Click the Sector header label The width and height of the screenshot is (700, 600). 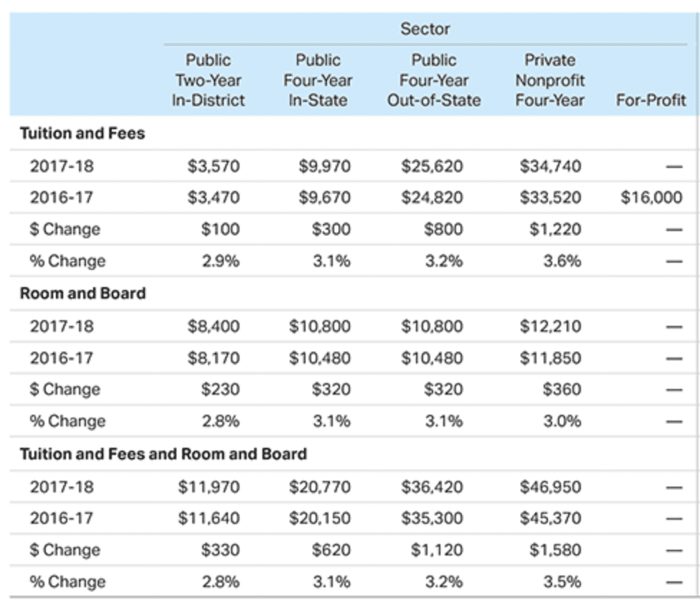pyautogui.click(x=425, y=29)
